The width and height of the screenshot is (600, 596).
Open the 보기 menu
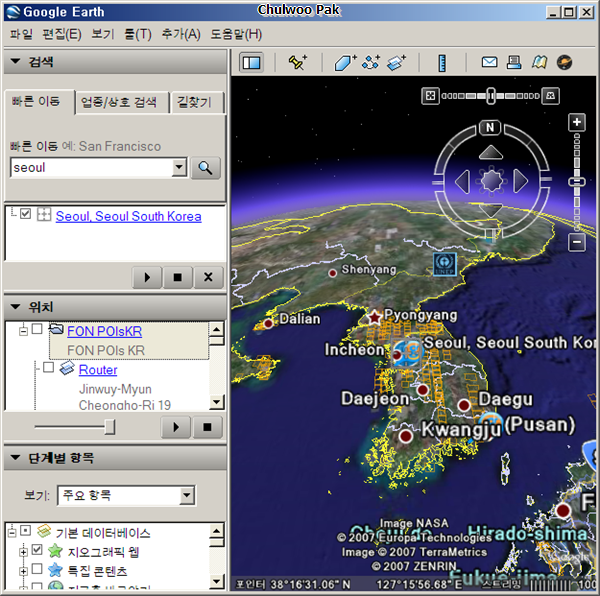pos(103,34)
